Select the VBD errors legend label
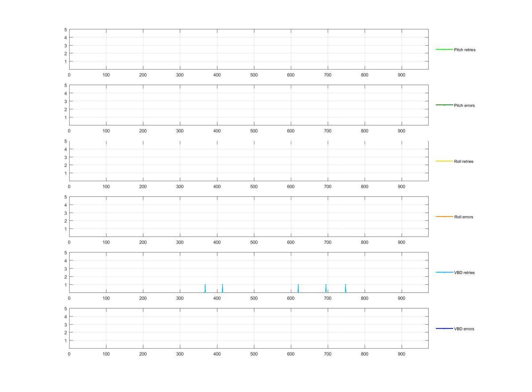 point(464,329)
